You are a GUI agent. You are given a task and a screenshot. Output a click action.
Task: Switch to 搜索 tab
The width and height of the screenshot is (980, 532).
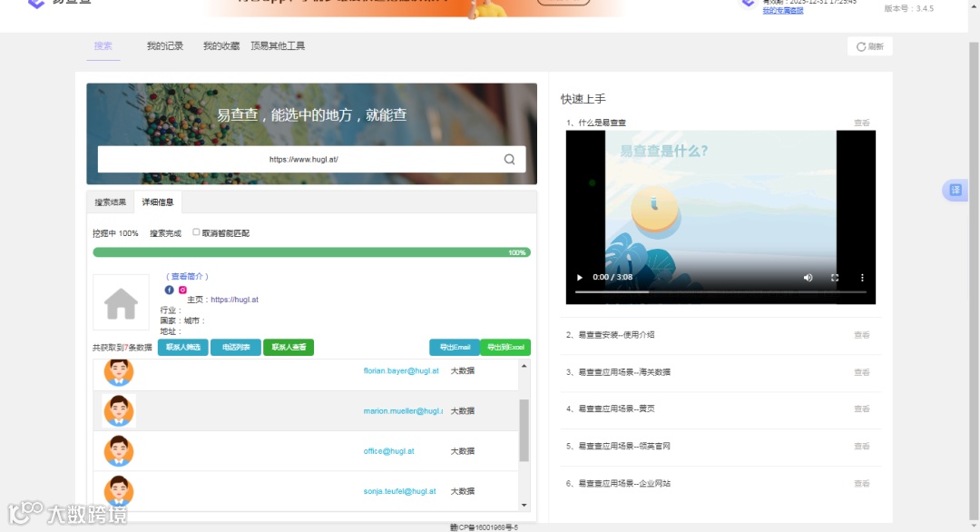pyautogui.click(x=103, y=45)
